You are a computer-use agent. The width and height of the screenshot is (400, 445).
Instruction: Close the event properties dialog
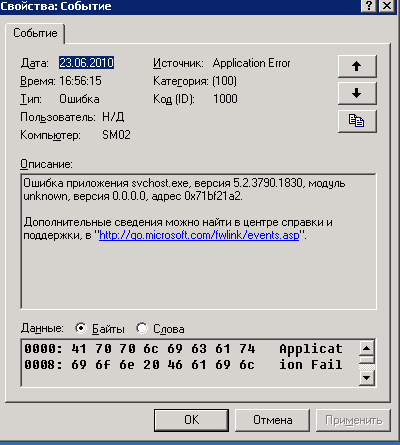click(387, 6)
